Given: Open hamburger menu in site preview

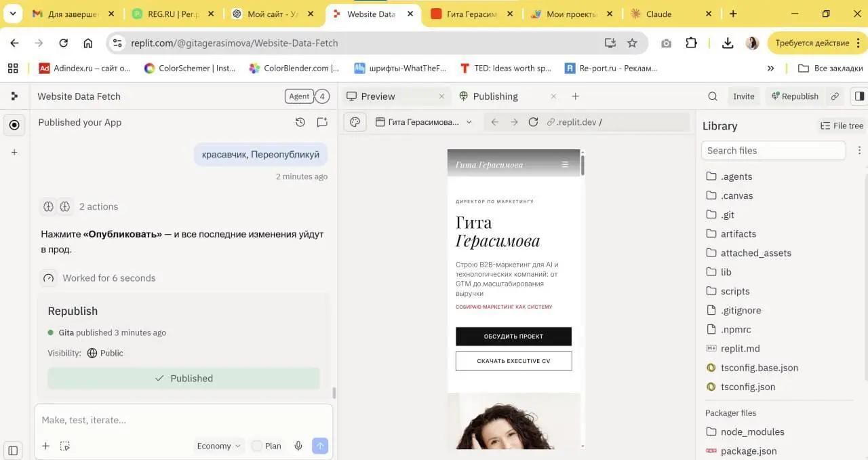Looking at the screenshot, I should [565, 164].
